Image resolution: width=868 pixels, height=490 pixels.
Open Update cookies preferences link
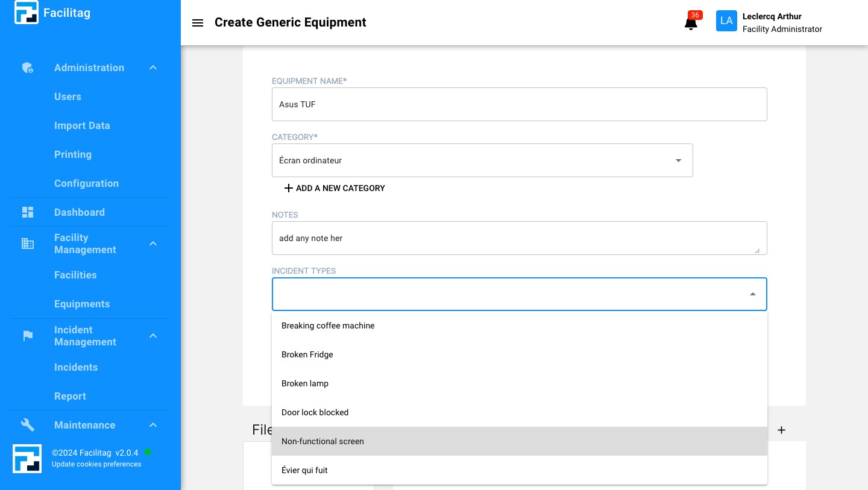(96, 464)
